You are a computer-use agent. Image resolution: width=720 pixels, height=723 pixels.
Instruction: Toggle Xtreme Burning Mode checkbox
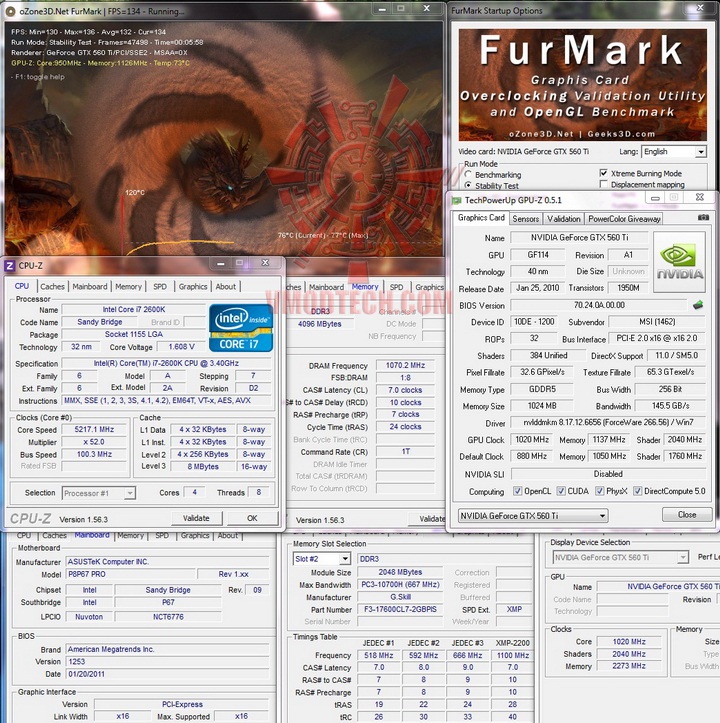point(603,173)
